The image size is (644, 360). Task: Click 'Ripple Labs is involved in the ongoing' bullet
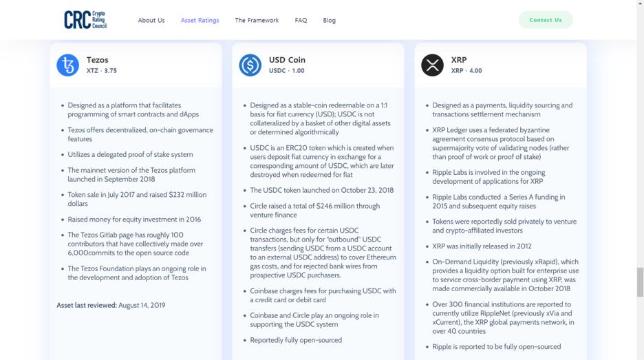click(489, 177)
